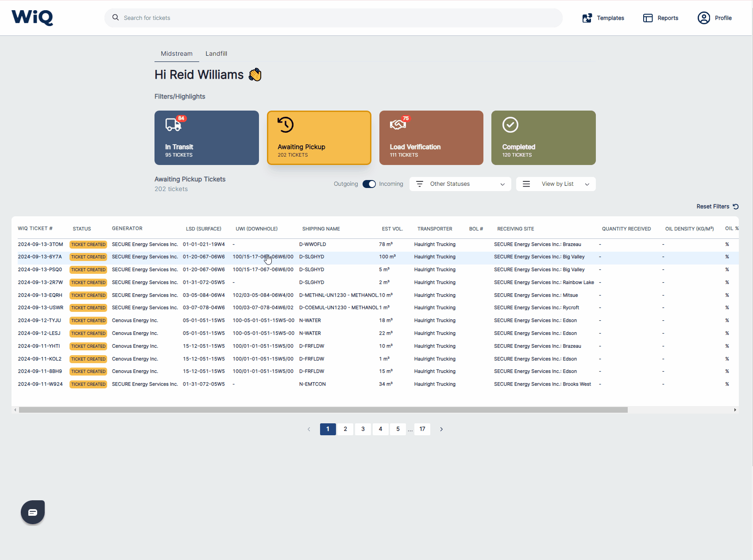
Task: Sort by RECEIVING SITE column header
Action: pos(516,229)
